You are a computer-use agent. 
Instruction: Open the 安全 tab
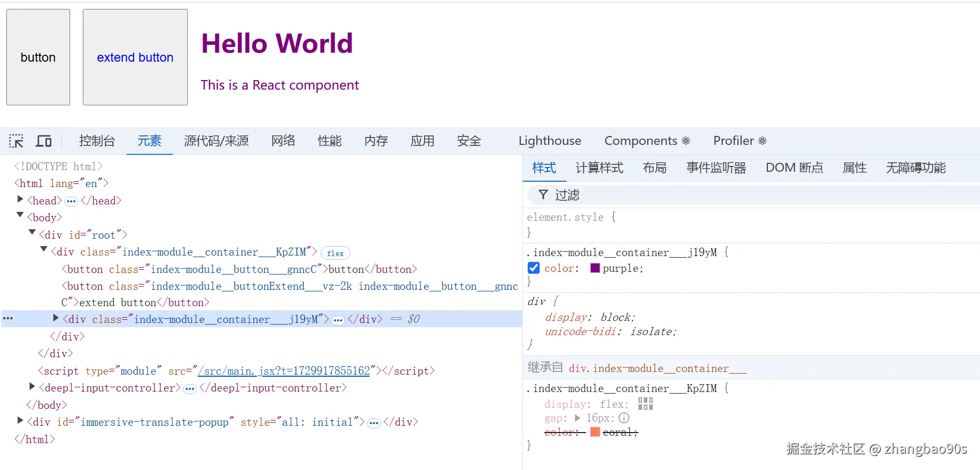pos(469,141)
